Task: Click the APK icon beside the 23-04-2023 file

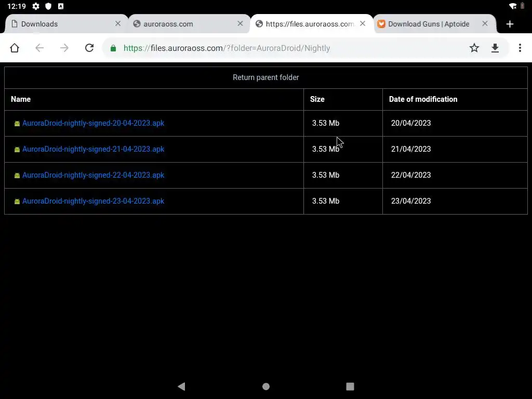Action: 17,201
